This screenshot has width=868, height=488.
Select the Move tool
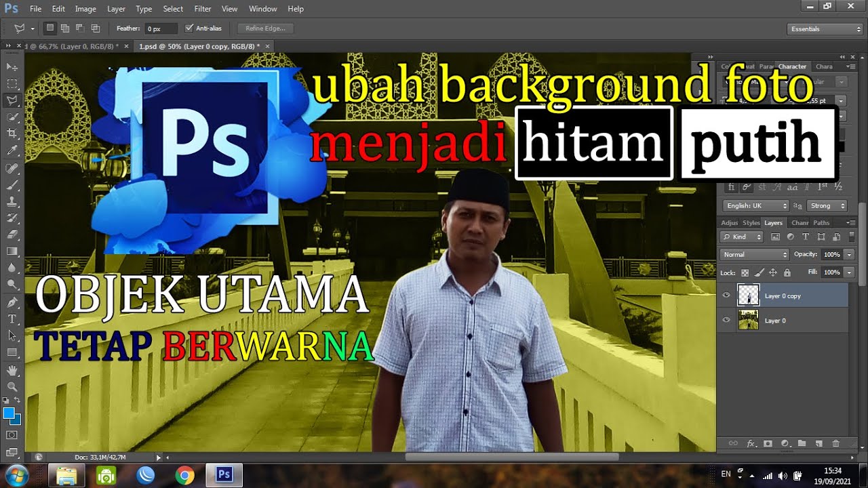[12, 67]
